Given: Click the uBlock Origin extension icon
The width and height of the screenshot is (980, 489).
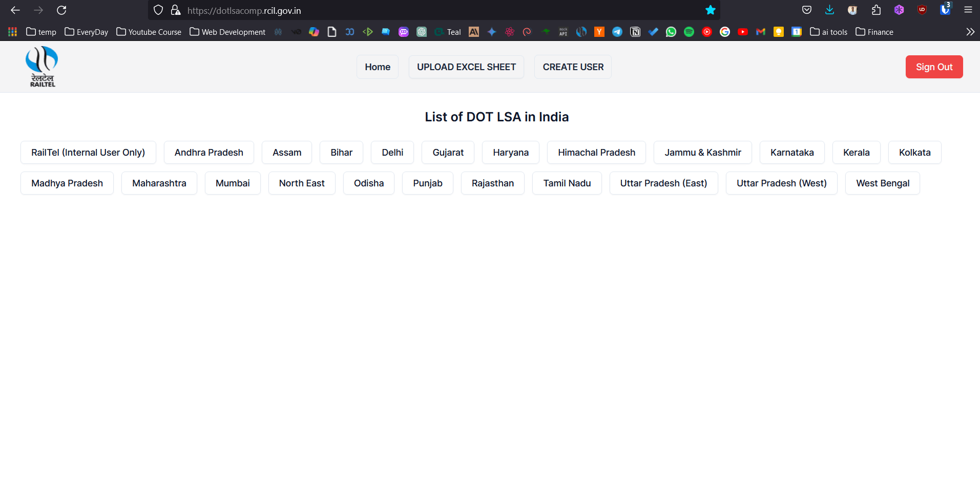Looking at the screenshot, I should 922,10.
